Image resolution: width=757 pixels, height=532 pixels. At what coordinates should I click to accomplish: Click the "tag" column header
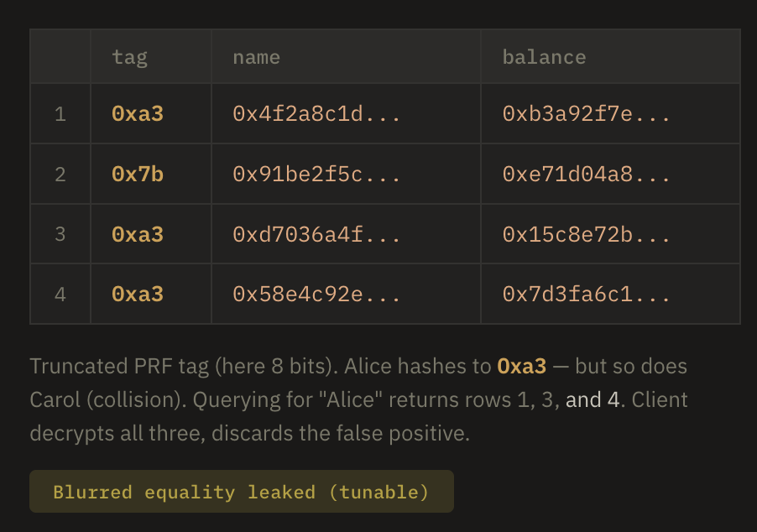129,57
